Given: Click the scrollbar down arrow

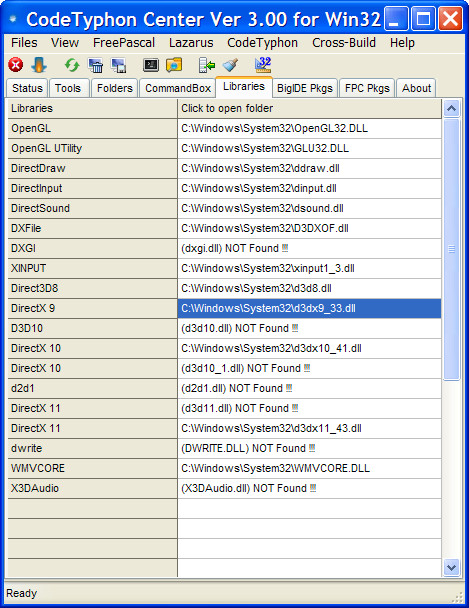Looking at the screenshot, I should pos(451,568).
